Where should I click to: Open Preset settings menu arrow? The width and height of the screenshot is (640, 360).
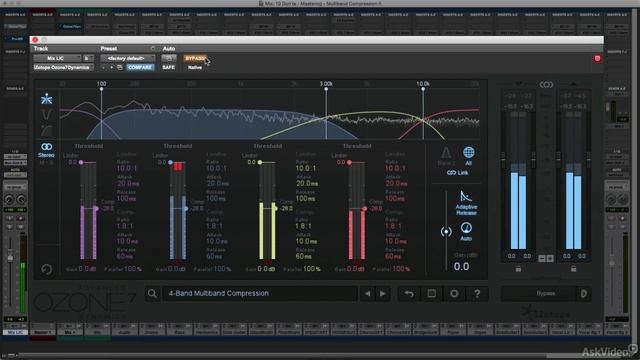[153, 49]
